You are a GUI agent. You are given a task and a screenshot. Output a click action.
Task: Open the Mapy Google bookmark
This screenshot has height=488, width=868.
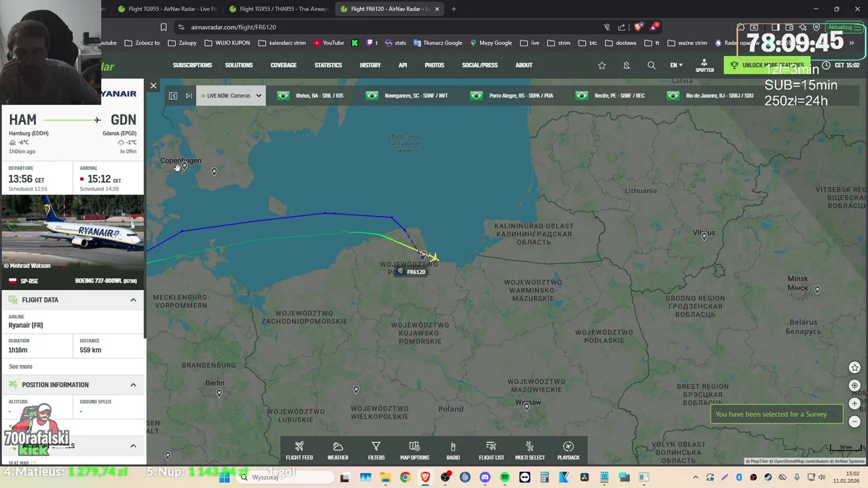click(491, 43)
